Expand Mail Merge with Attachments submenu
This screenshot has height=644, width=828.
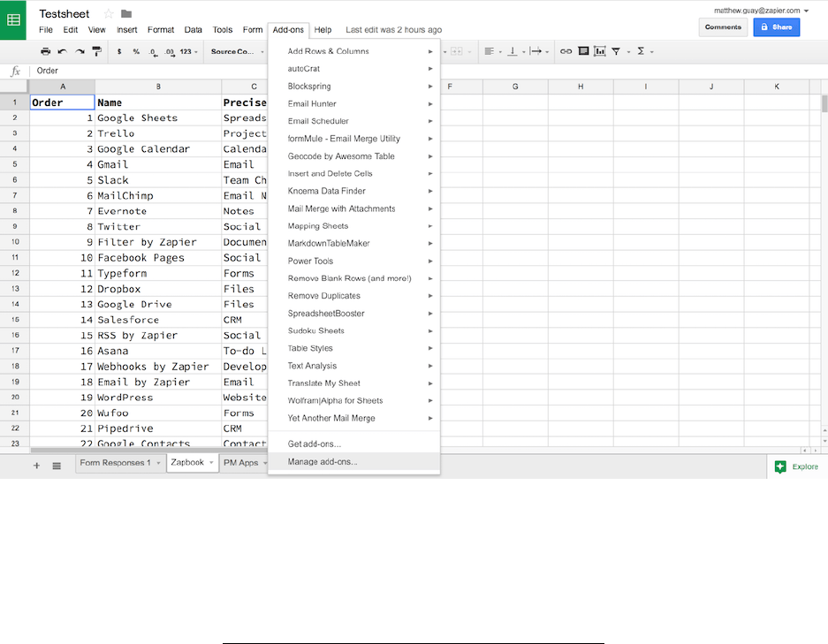(x=353, y=208)
